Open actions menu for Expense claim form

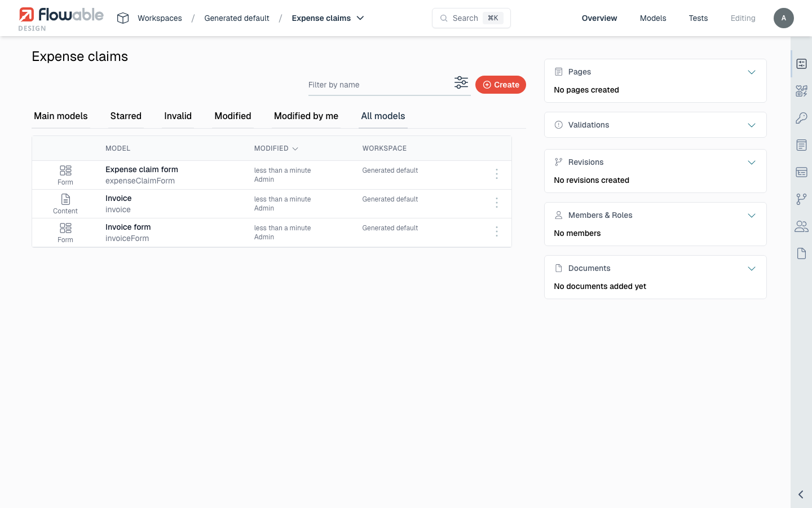point(497,174)
